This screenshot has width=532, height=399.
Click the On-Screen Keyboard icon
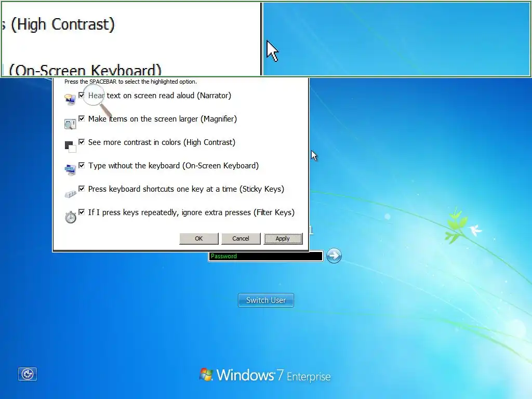pos(70,170)
